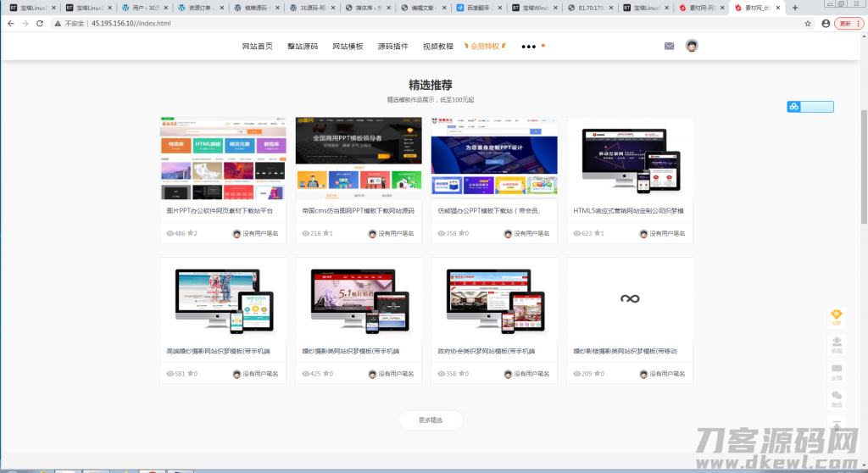Viewport: 868px width, 473px height.
Task: Open the 图片PPT办公软件网页素材下载站平台 title link
Action: tap(220, 210)
